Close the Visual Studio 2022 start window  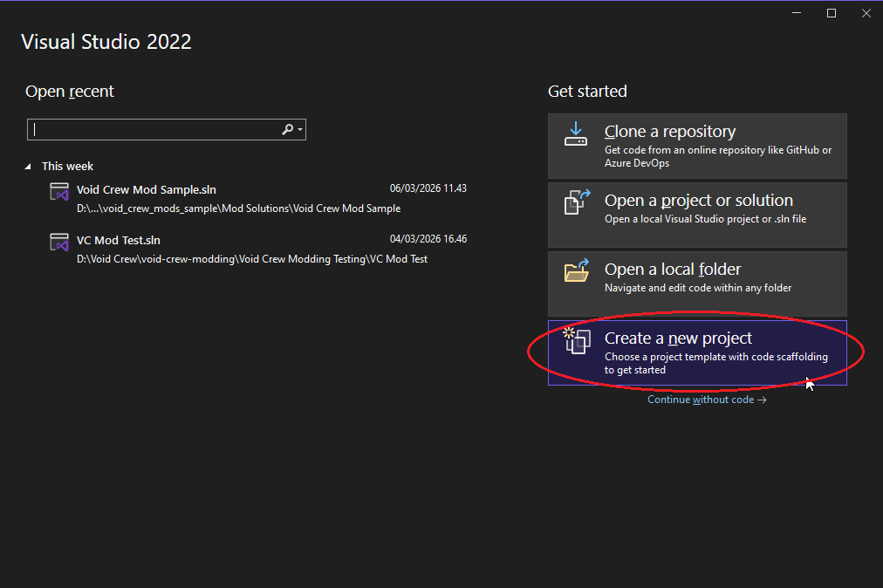(x=866, y=13)
